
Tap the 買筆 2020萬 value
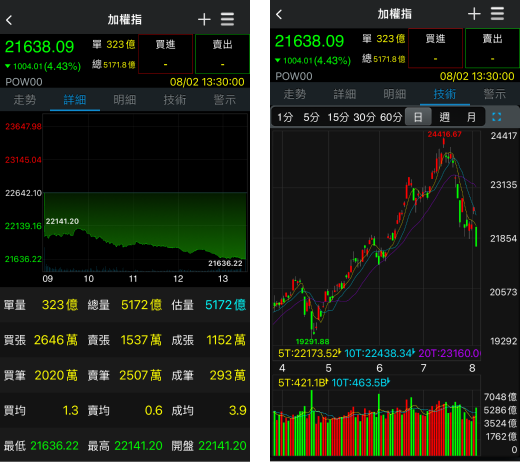point(56,375)
